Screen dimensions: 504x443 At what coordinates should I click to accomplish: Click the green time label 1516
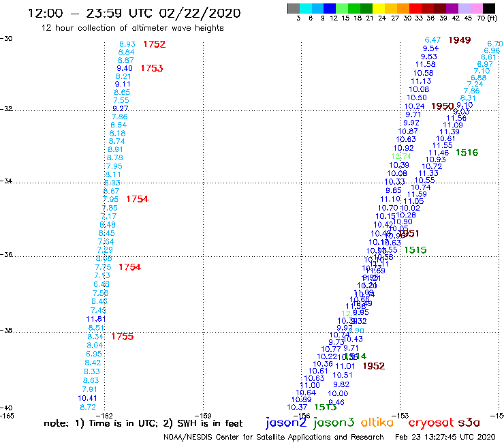[467, 153]
